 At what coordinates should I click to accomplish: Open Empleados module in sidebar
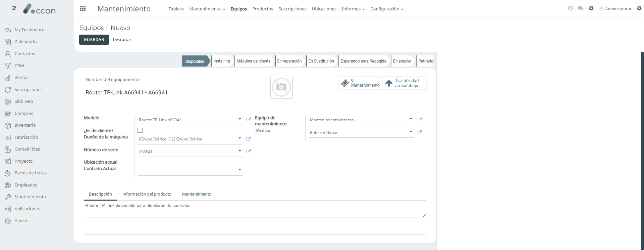26,185
